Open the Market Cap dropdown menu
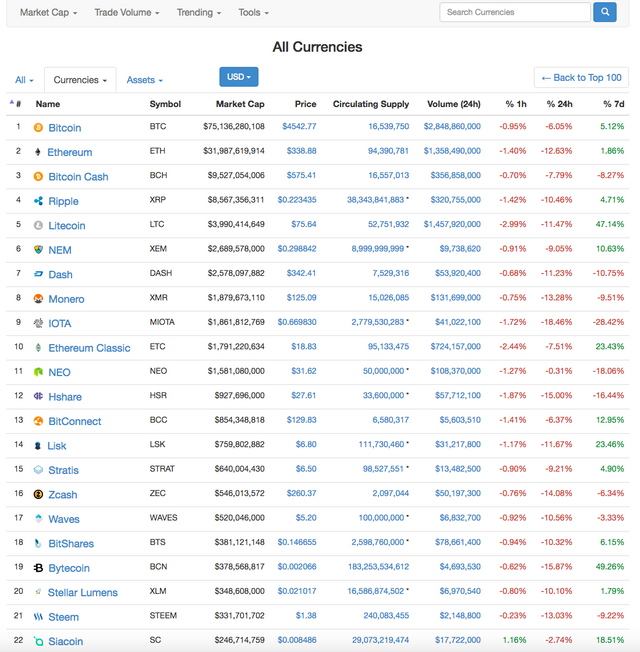This screenshot has height=652, width=640. tap(49, 12)
